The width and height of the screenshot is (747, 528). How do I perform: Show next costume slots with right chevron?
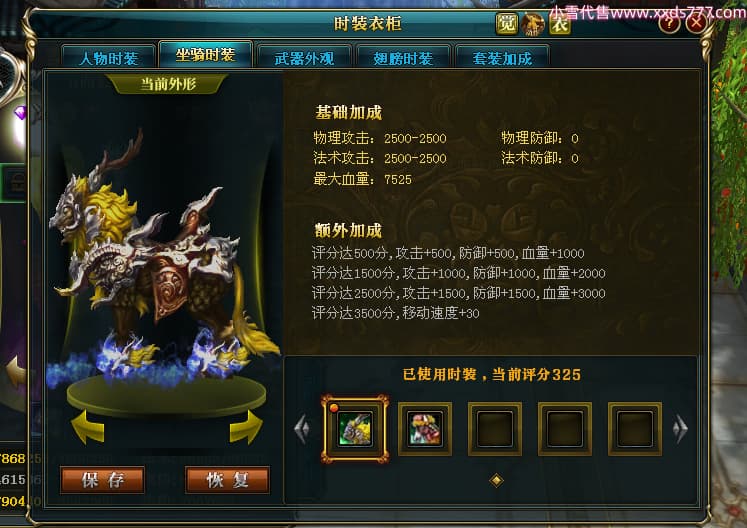(680, 429)
